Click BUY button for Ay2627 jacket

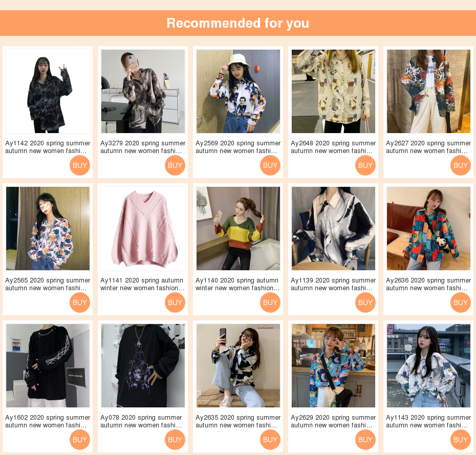461,165
